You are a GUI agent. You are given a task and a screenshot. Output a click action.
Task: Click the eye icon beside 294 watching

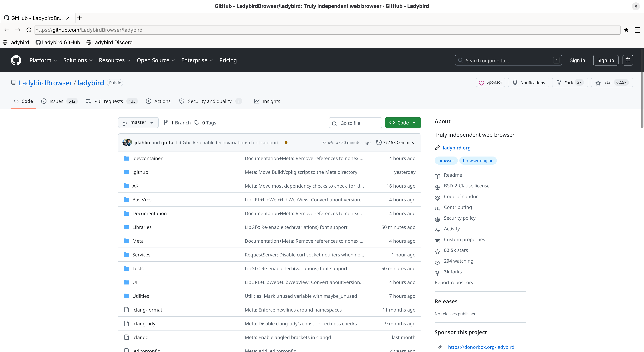[437, 262]
